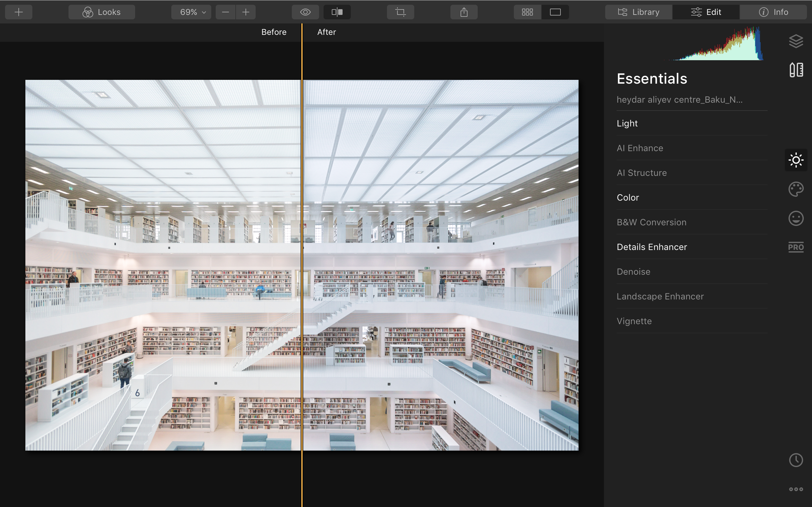The image size is (812, 507).
Task: Open the Layers panel icon
Action: tap(796, 41)
